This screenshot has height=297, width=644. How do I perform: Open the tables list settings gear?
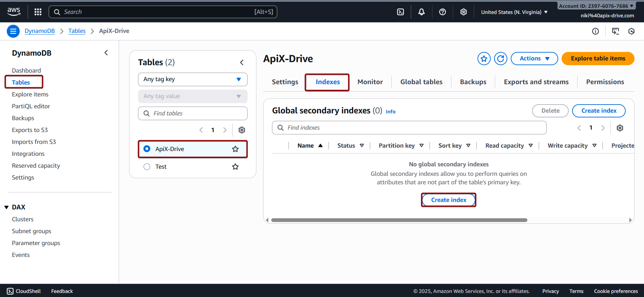[x=241, y=130]
